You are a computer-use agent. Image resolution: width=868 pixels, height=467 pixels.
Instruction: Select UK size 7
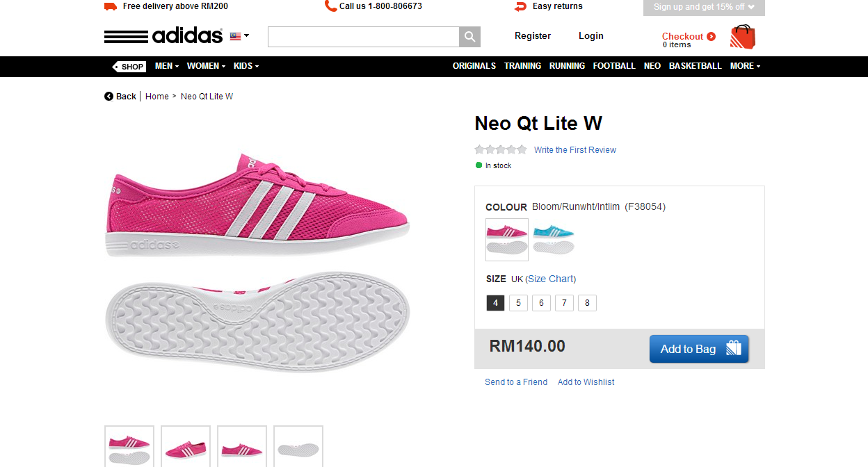(x=564, y=303)
